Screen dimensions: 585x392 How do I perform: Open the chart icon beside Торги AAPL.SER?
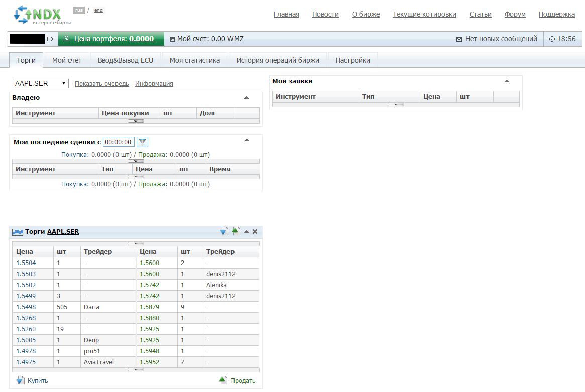coord(17,232)
